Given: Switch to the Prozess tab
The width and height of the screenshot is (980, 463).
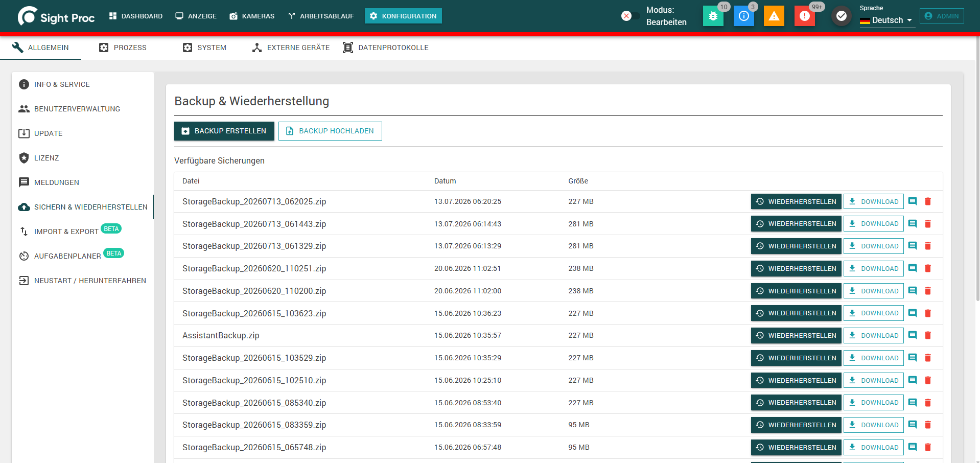Looking at the screenshot, I should [x=123, y=48].
